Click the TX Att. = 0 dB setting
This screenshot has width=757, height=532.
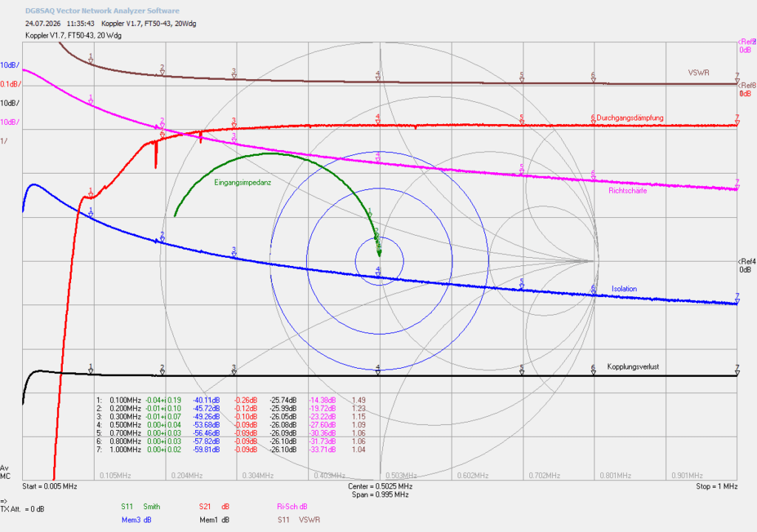tap(22, 509)
